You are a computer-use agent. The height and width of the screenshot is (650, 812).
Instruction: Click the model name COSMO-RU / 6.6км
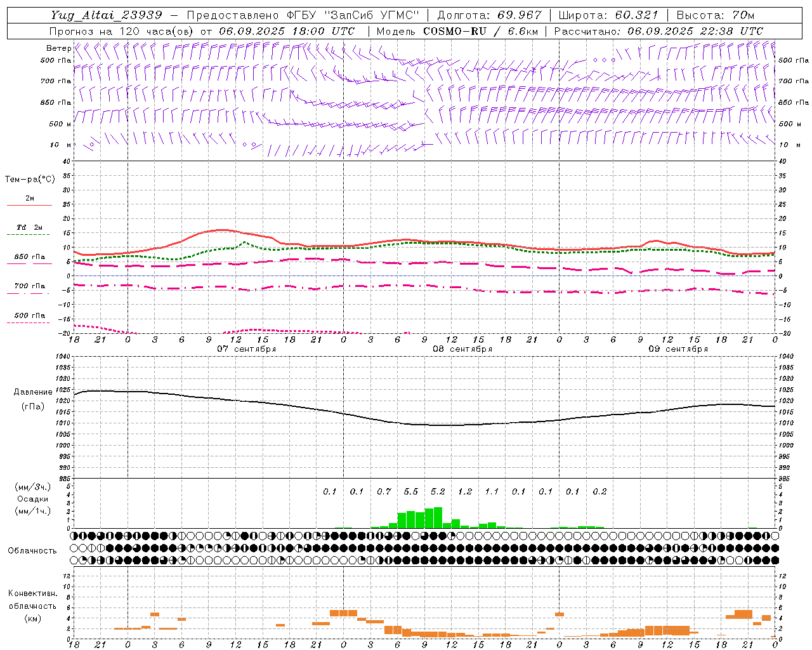tap(480, 31)
